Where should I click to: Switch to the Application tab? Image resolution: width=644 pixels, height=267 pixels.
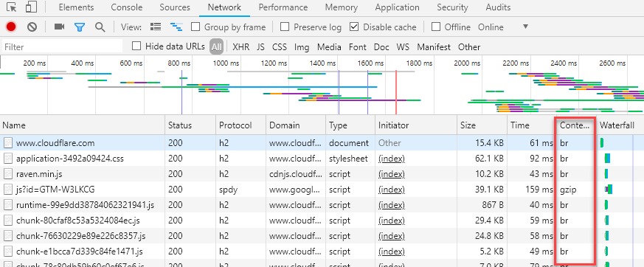click(x=397, y=7)
